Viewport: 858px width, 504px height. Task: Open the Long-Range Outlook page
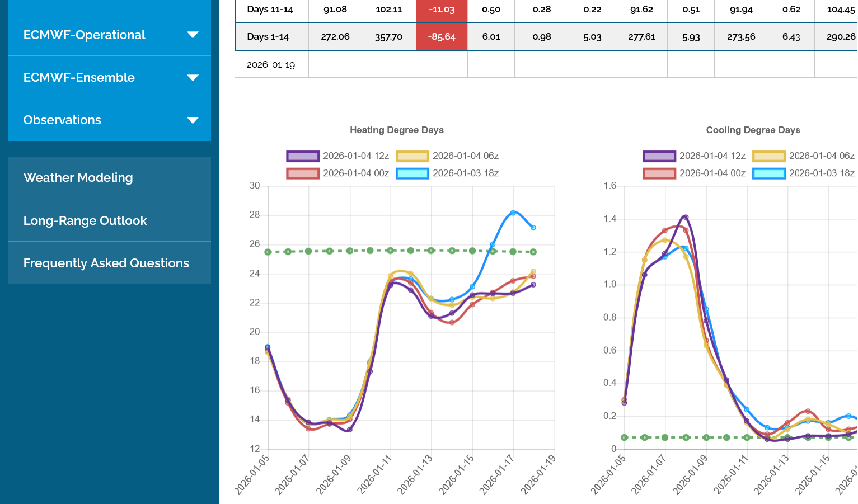pyautogui.click(x=85, y=221)
